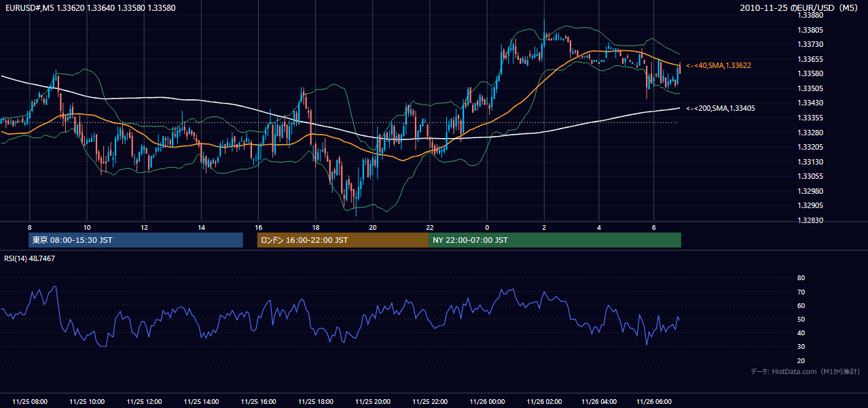Click the ロンドン 16:00-22:00 JST session bar
868x408 pixels.
click(x=343, y=240)
